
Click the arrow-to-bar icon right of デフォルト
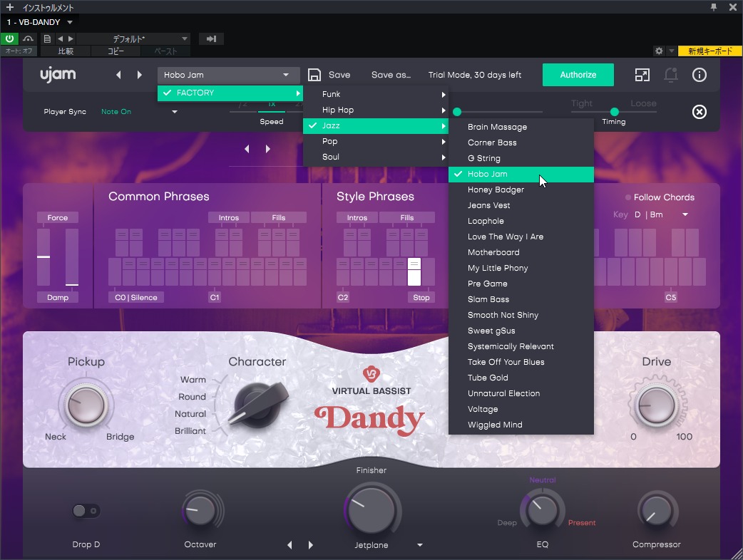pos(211,38)
